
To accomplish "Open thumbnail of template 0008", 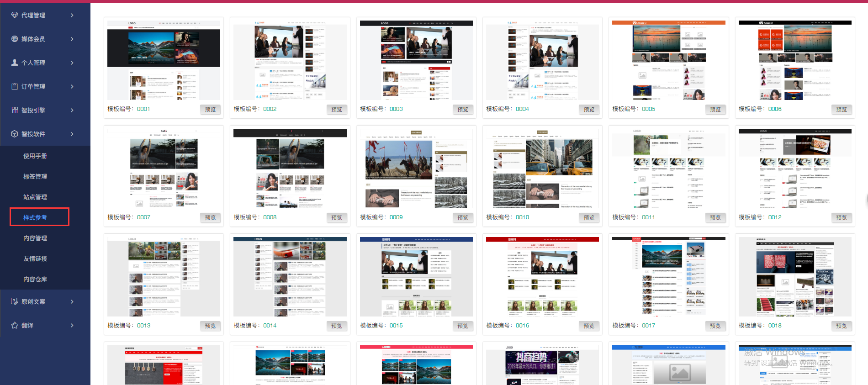I will pyautogui.click(x=290, y=169).
